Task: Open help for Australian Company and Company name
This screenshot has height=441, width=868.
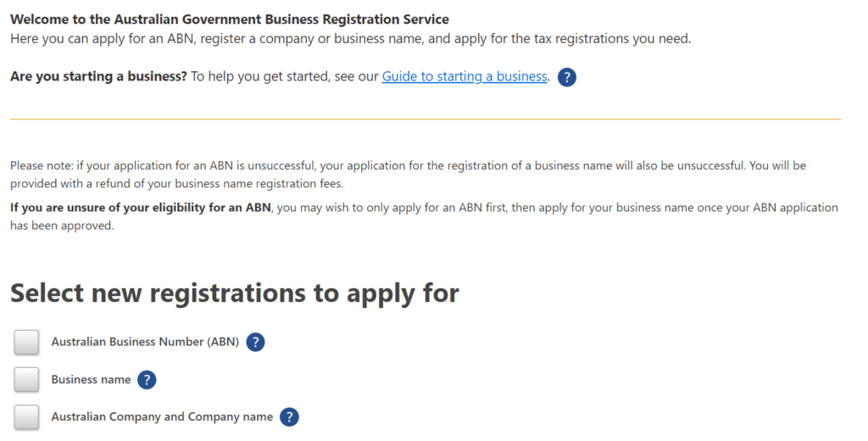Action: tap(289, 417)
